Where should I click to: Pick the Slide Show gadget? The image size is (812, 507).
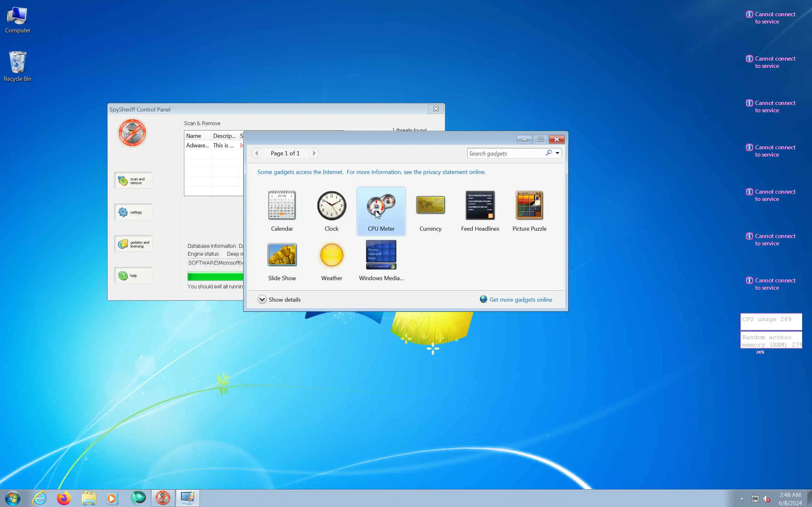(282, 255)
